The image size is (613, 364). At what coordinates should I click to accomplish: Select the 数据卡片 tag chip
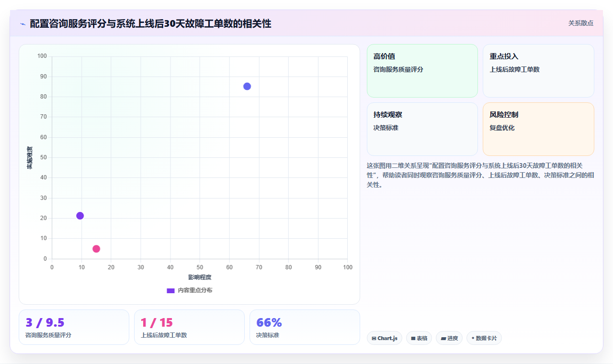click(x=484, y=338)
